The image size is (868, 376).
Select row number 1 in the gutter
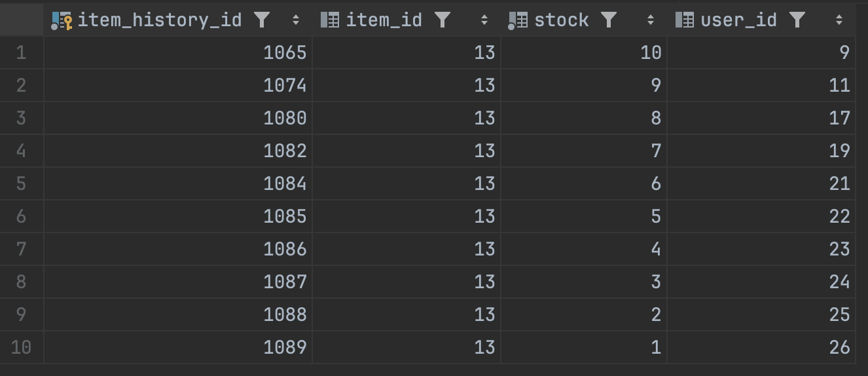click(22, 52)
